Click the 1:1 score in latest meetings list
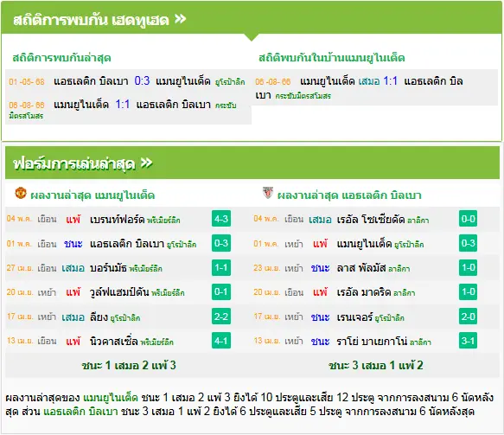 coord(123,104)
